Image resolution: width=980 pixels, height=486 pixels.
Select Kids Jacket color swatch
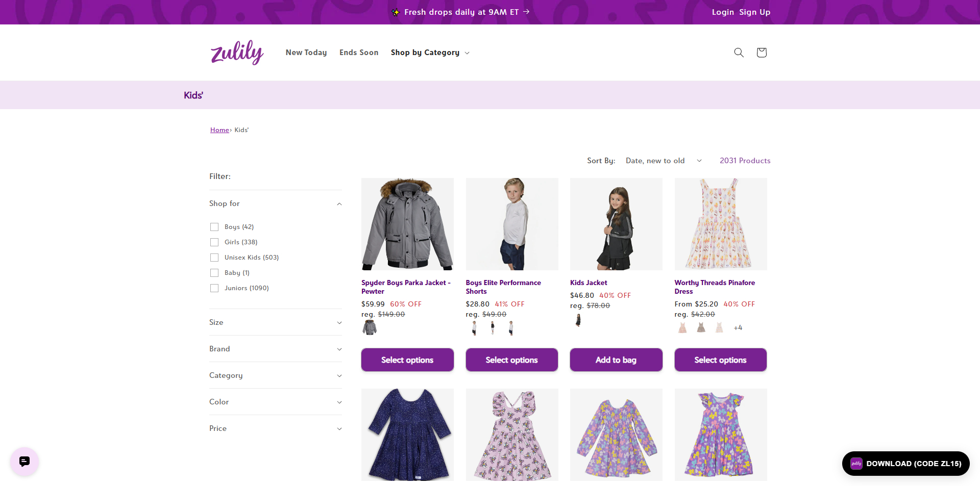pyautogui.click(x=578, y=320)
